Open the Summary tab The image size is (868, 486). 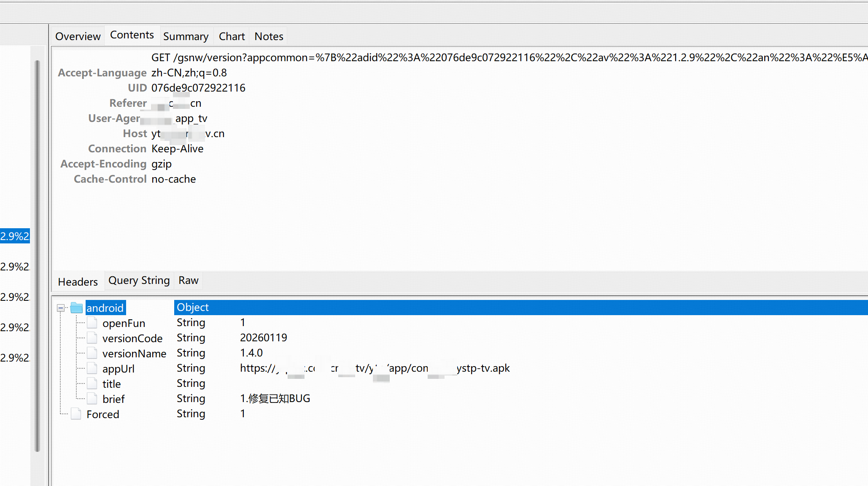[186, 36]
